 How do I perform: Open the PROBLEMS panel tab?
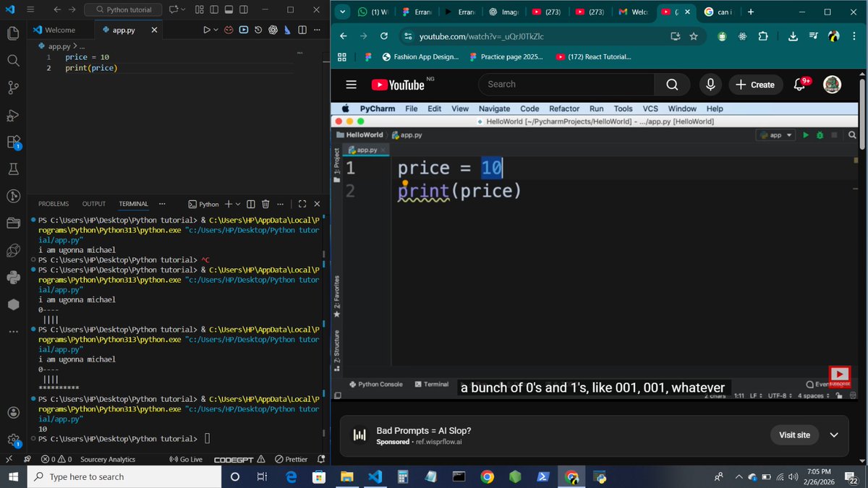point(54,204)
